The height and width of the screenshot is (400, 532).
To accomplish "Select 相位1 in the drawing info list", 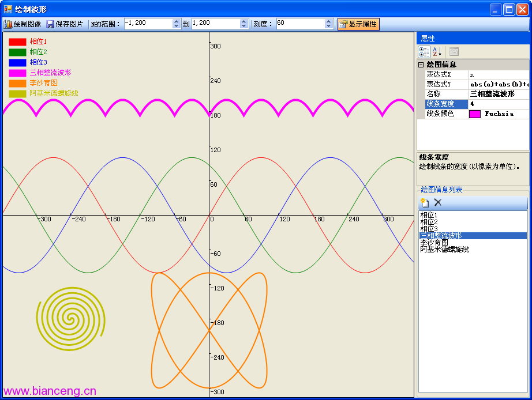I will point(473,215).
